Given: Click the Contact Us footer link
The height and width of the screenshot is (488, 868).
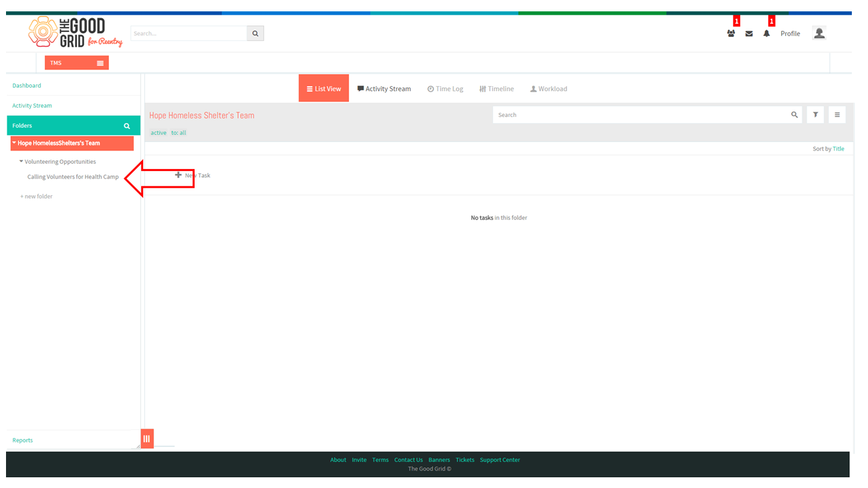Looking at the screenshot, I should 409,460.
